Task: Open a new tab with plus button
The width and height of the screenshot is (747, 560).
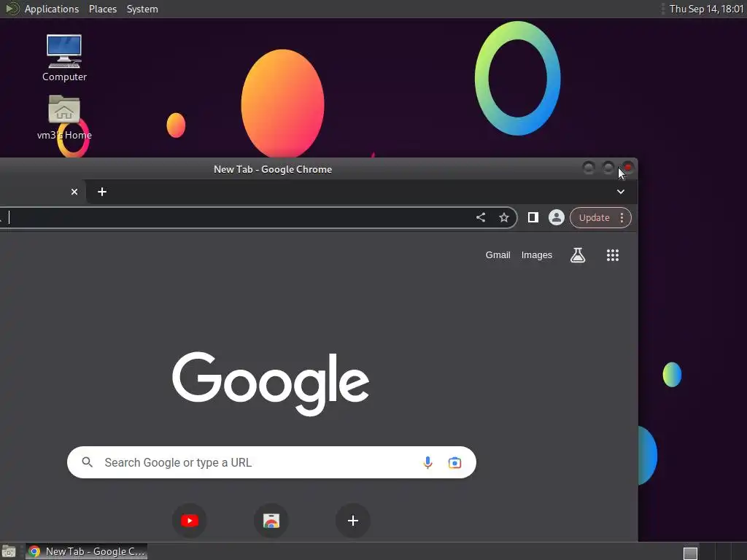Action: coord(102,192)
